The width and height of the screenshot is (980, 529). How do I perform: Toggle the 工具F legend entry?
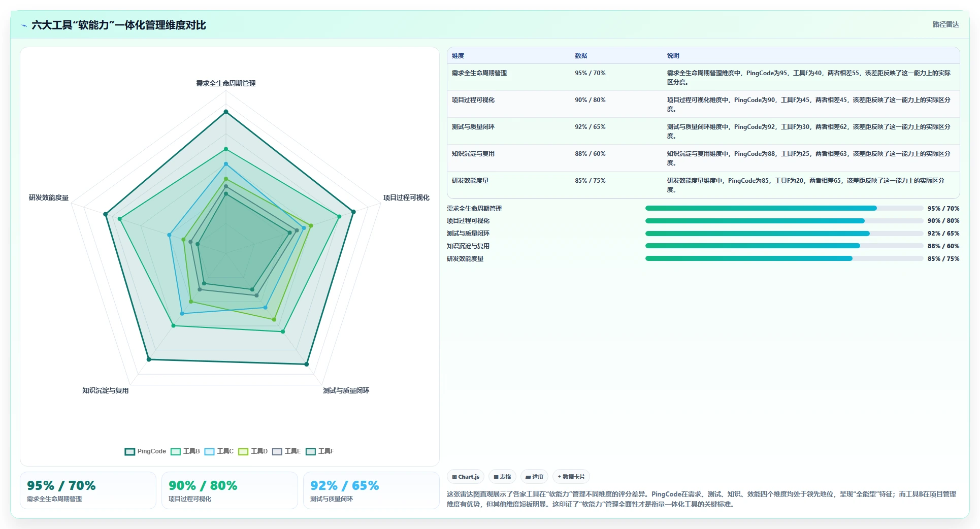coord(320,451)
